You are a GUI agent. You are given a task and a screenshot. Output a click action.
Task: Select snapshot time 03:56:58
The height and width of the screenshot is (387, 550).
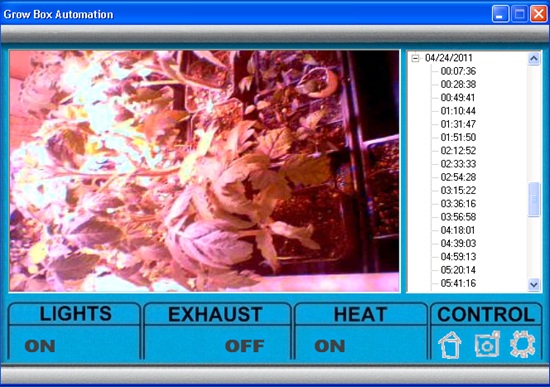458,217
